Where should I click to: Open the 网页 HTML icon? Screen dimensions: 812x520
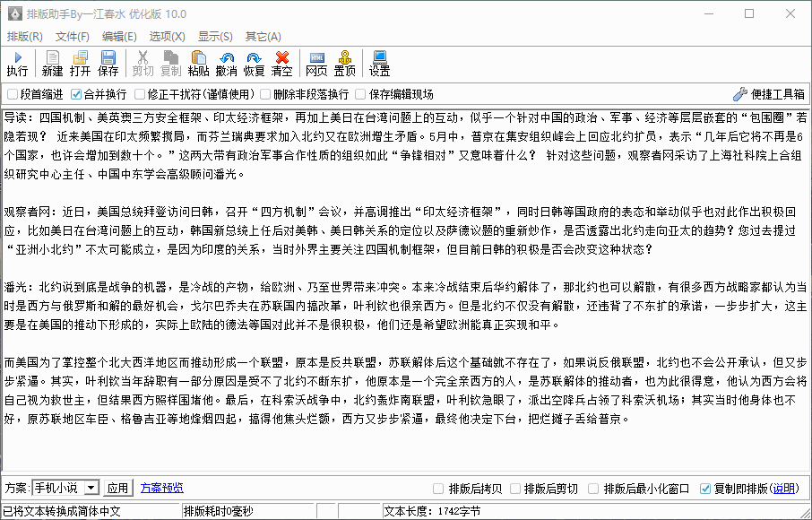(x=316, y=64)
